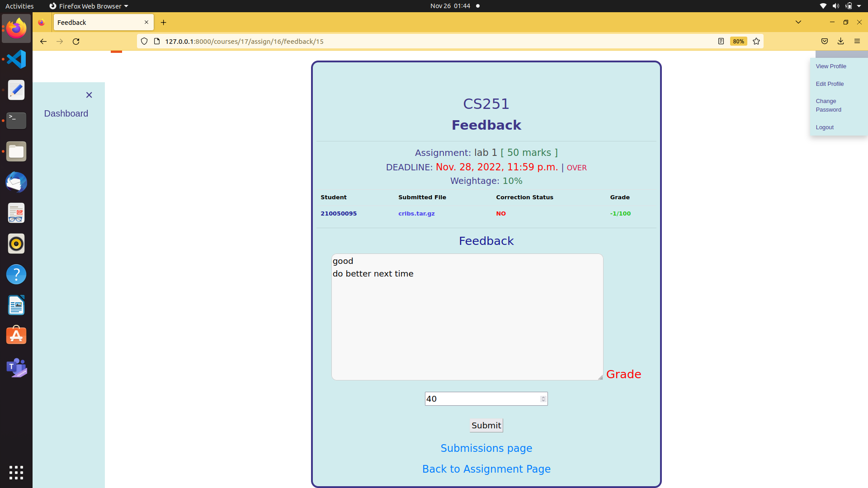Go Back to Assignment Page
This screenshot has width=868, height=488.
tap(486, 469)
